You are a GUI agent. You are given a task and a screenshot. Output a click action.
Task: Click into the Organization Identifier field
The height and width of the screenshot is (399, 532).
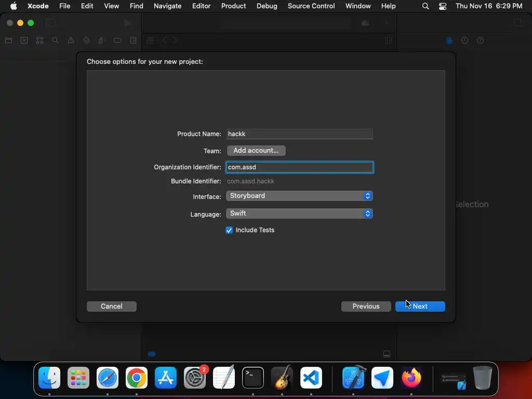pos(300,167)
